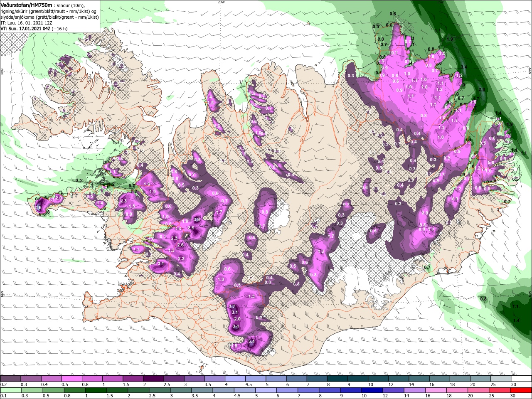
Task: Click the 3.9 precipitation value on map
Action: pyautogui.click(x=197, y=219)
